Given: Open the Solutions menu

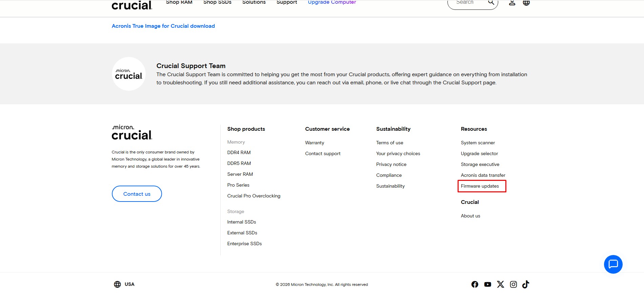Looking at the screenshot, I should pyautogui.click(x=254, y=2).
